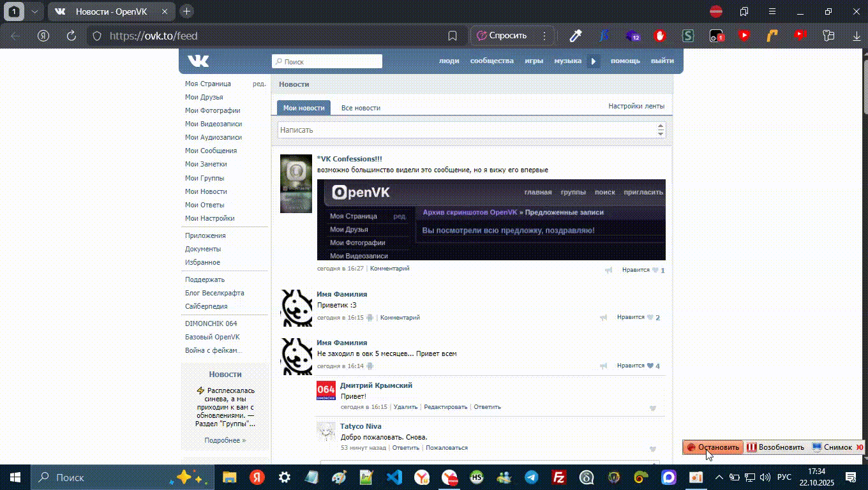The image size is (868, 490).
Task: Reload the page using the refresh icon
Action: point(71,36)
